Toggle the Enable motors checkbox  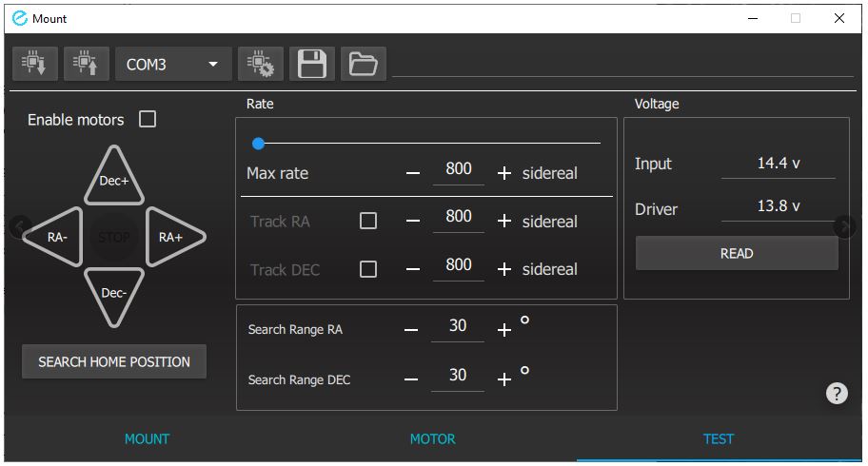[x=148, y=119]
